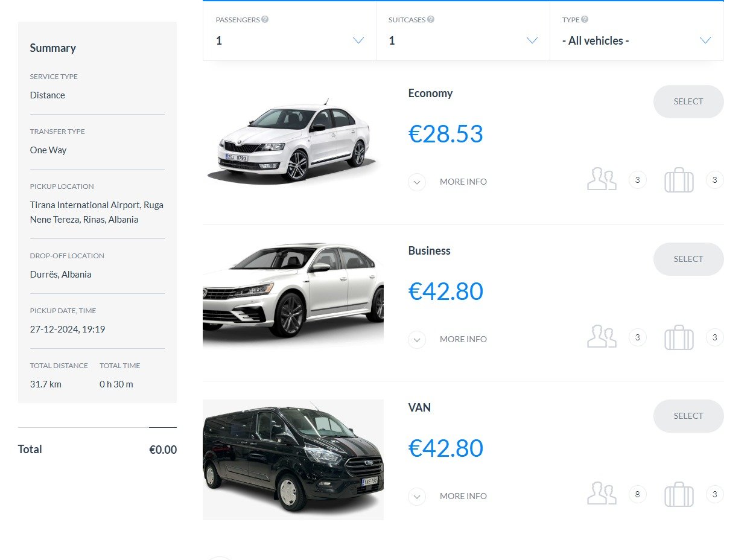Select the Economy vehicle
Screen dimensions: 753x560
(x=688, y=101)
